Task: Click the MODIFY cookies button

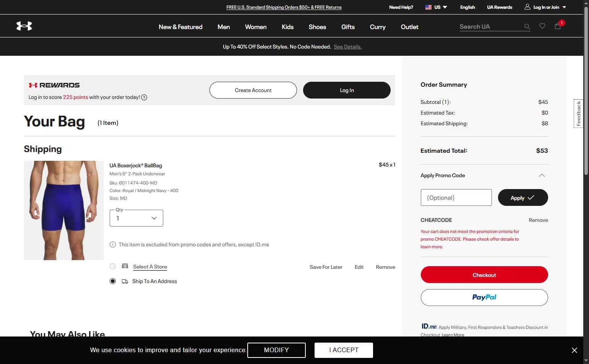Action: point(276,350)
